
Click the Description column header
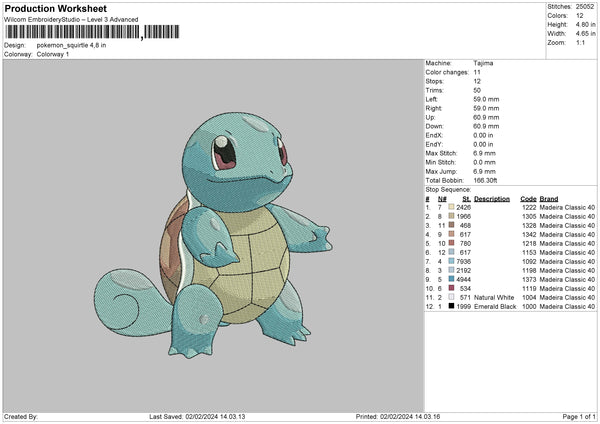point(491,198)
